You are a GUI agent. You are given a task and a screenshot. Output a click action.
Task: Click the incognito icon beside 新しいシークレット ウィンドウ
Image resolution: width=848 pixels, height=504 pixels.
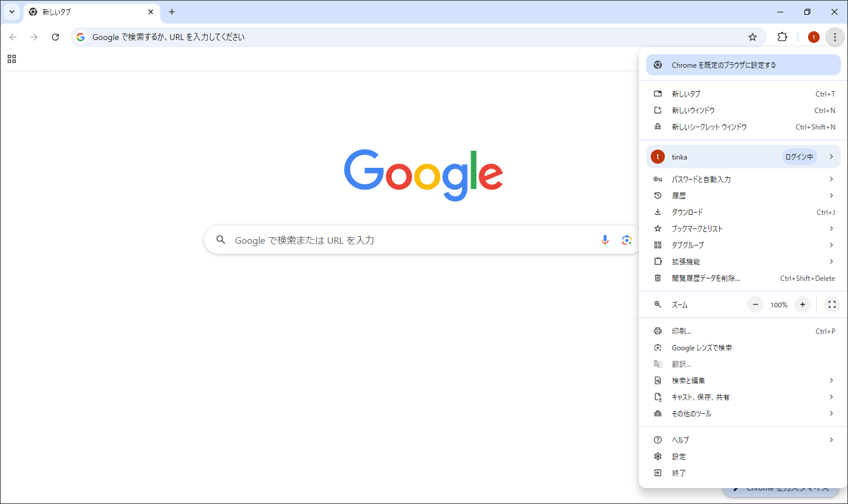[x=658, y=127]
